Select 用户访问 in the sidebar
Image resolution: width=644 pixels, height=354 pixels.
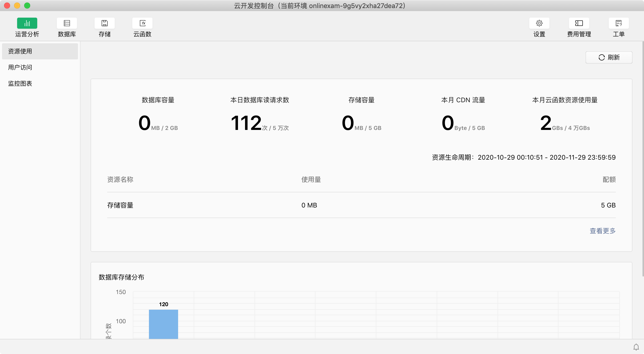[x=20, y=67]
